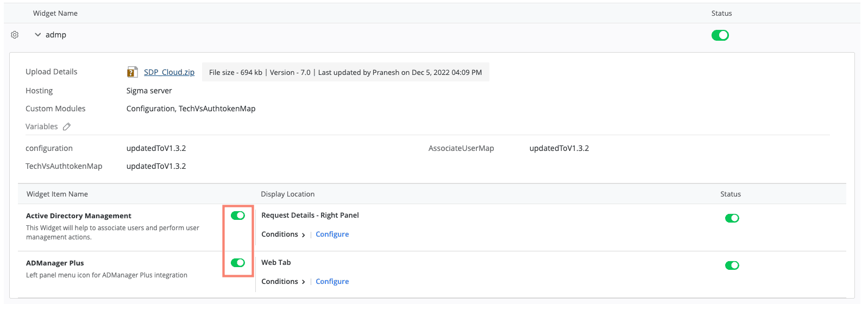Click the gear settings icon beside admp

[15, 35]
